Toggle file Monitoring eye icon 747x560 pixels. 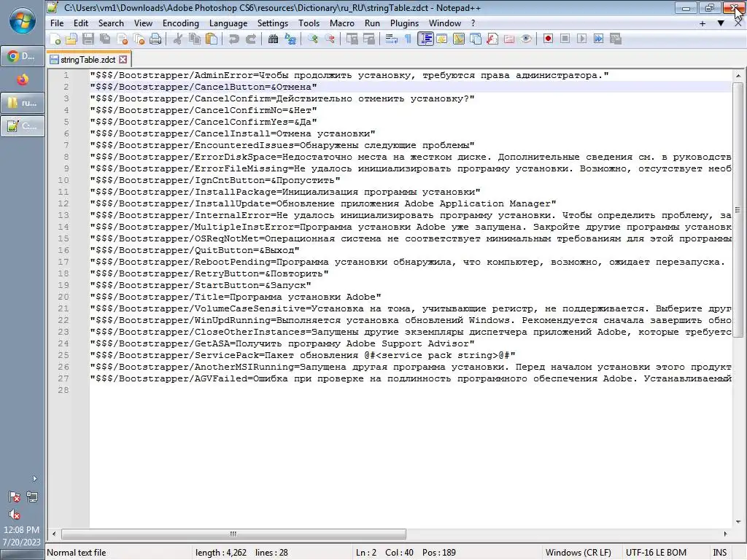[x=526, y=39]
